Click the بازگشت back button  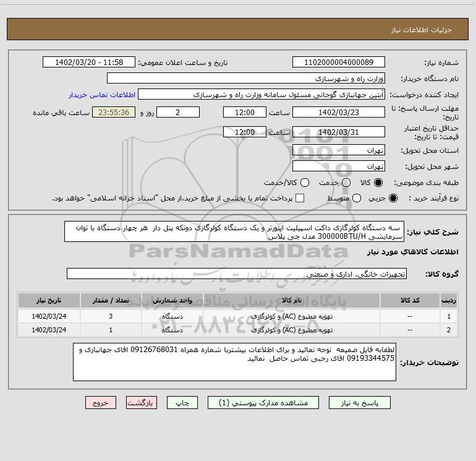pos(142,403)
